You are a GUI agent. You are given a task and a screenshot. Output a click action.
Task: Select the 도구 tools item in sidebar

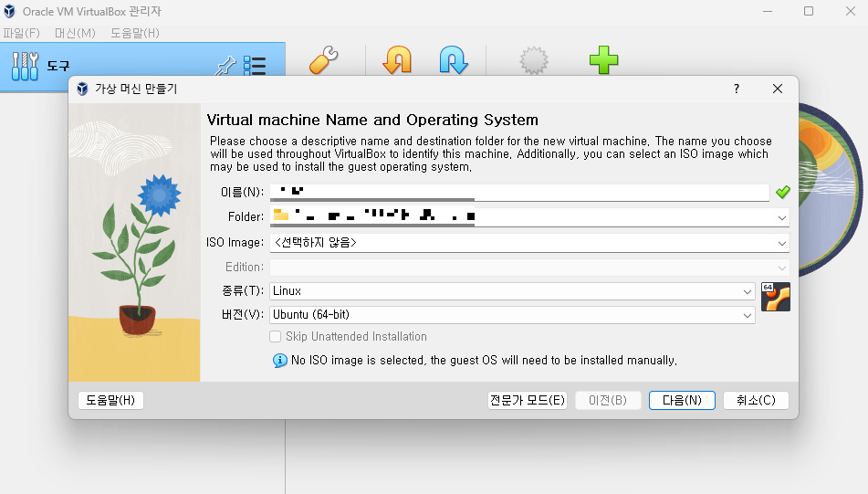[x=142, y=67]
